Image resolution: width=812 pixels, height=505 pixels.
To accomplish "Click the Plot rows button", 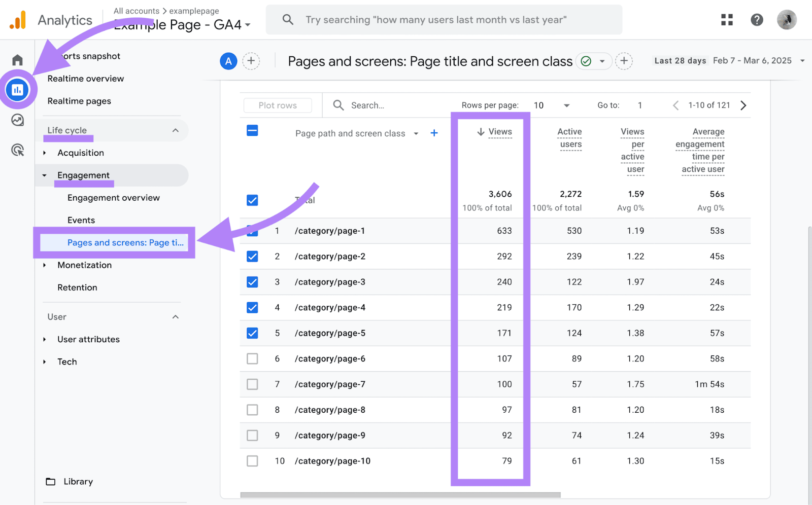I will pos(277,105).
